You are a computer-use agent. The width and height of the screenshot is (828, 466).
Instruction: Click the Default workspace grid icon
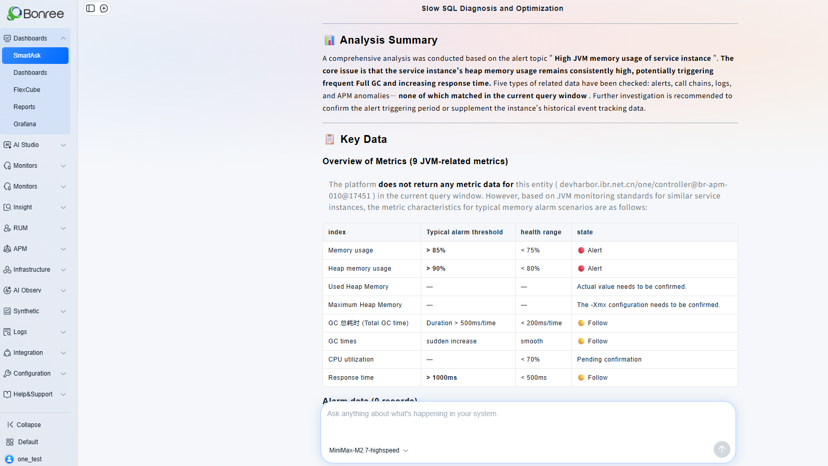pyautogui.click(x=10, y=442)
